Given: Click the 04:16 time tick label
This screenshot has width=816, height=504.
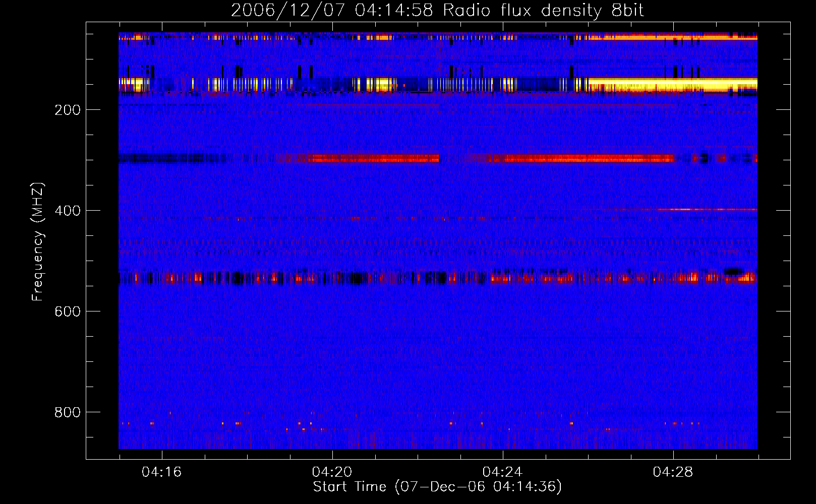Looking at the screenshot, I should [x=161, y=472].
